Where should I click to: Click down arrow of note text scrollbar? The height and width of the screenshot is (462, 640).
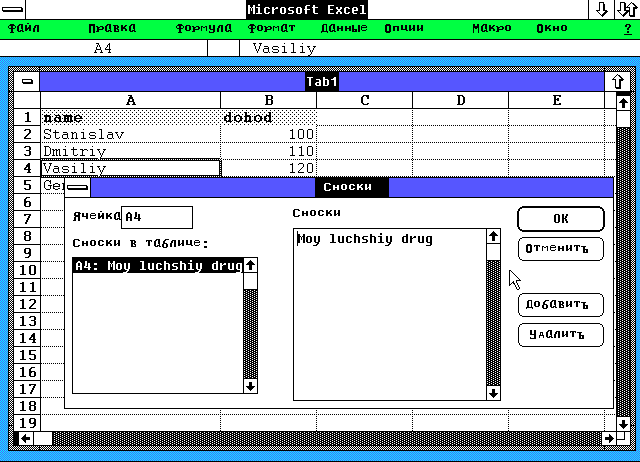tap(493, 393)
